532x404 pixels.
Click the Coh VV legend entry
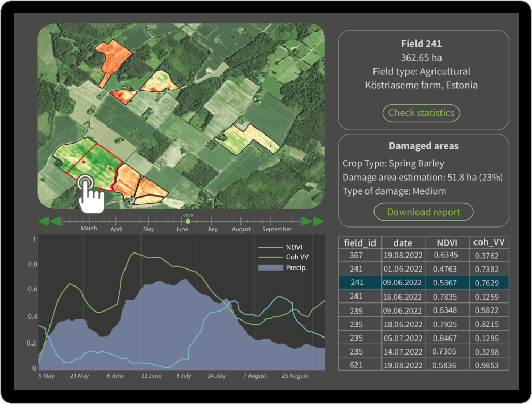pyautogui.click(x=284, y=257)
